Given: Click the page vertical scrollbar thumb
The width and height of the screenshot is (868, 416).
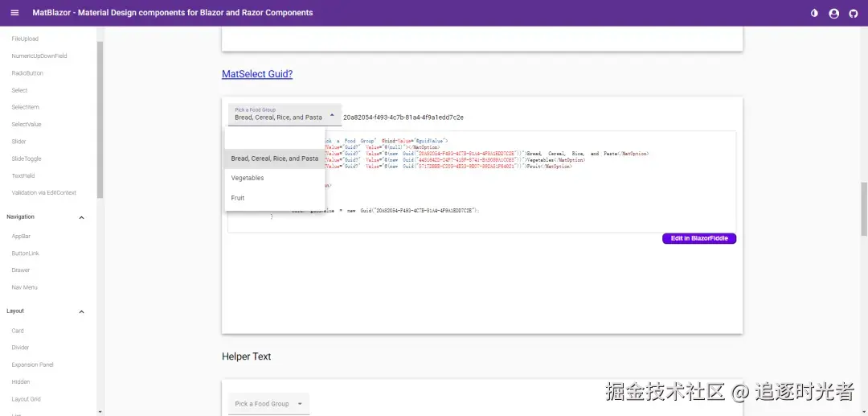Looking at the screenshot, I should (864, 209).
